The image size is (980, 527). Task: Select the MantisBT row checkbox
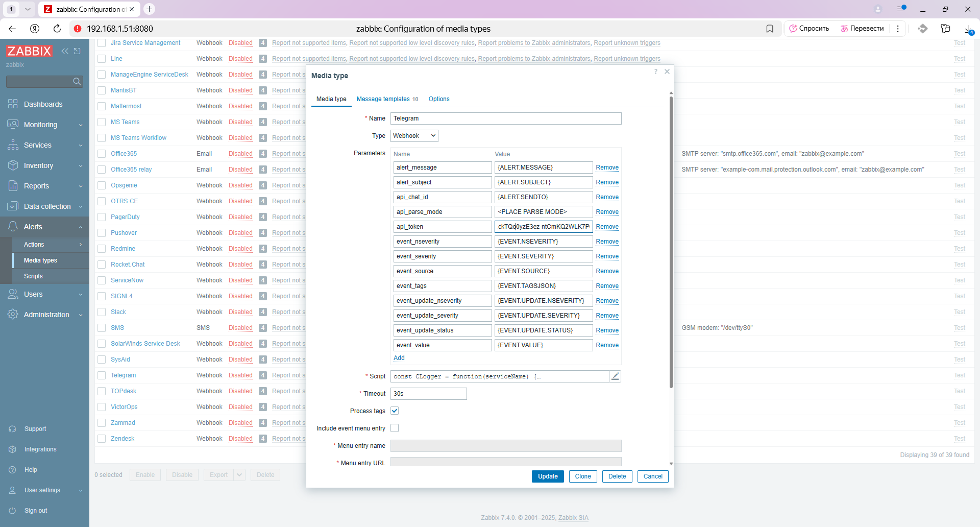(102, 90)
